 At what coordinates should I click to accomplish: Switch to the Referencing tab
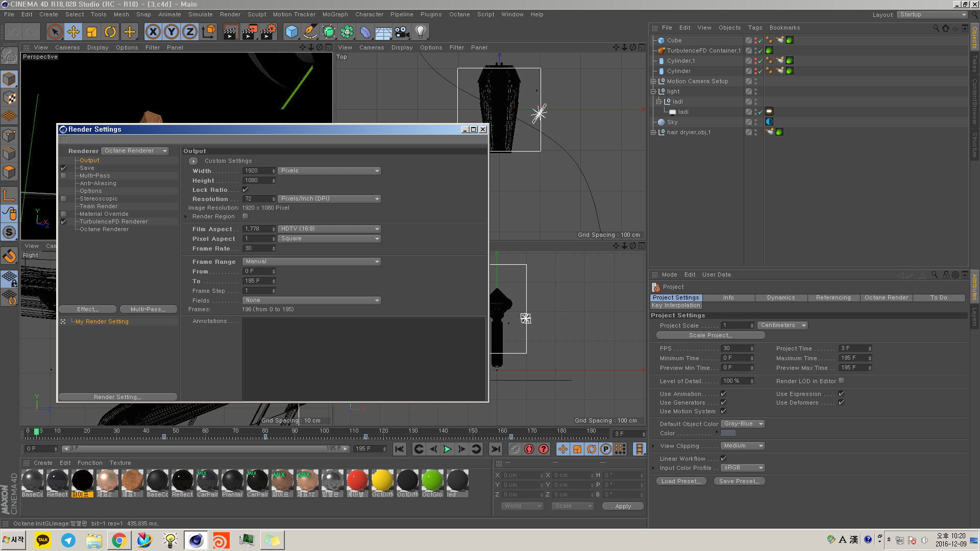(x=834, y=298)
